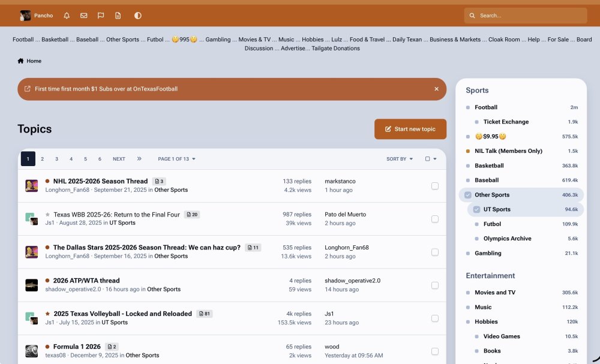Expand the Sort By dropdown
This screenshot has width=600, height=364.
[x=400, y=159]
